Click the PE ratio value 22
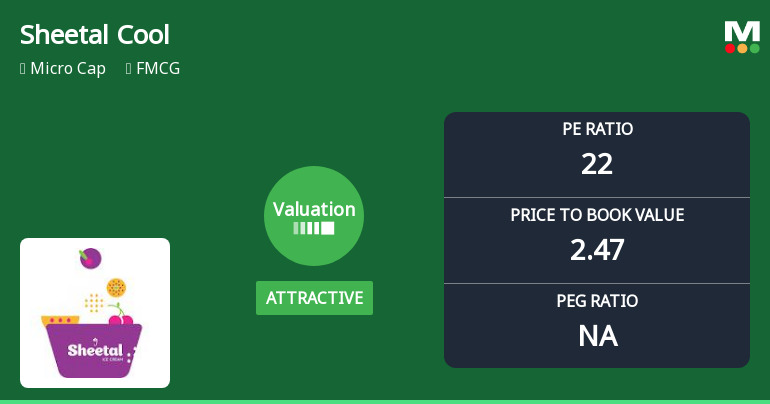 [597, 164]
